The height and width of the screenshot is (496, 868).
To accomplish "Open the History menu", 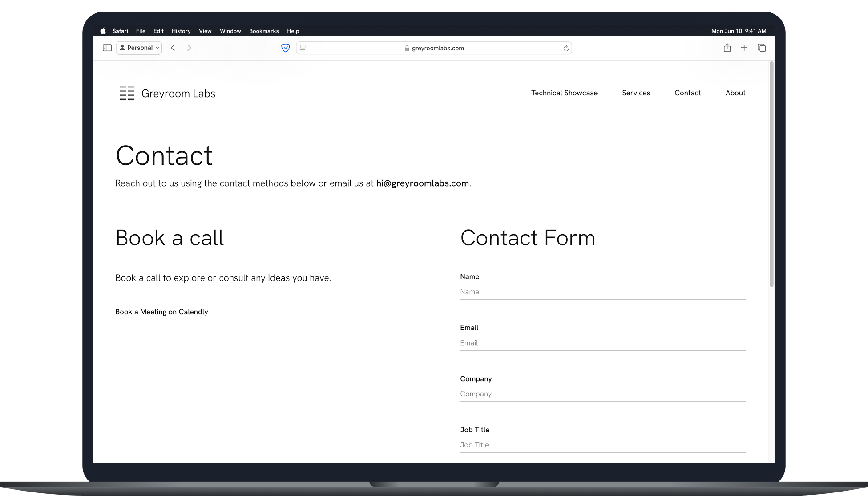I will (181, 31).
